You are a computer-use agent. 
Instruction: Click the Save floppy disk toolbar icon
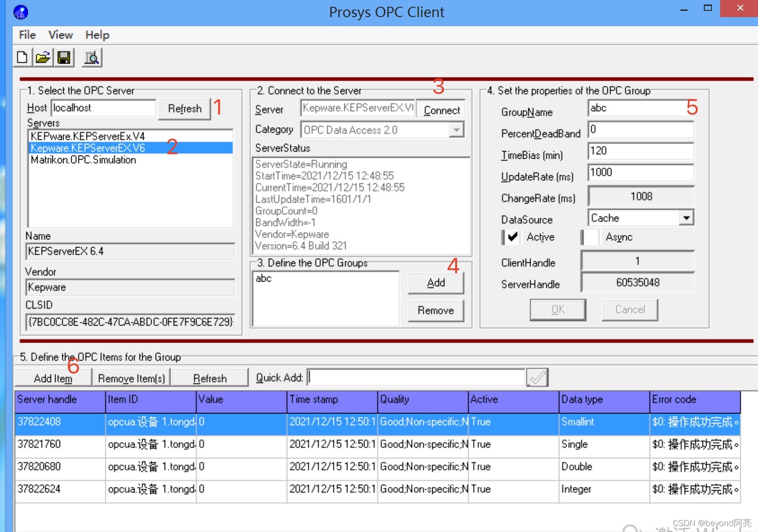point(64,58)
